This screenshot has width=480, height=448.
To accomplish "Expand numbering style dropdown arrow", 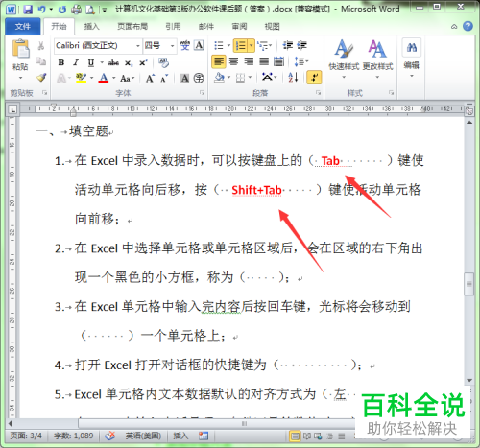I will (x=252, y=46).
